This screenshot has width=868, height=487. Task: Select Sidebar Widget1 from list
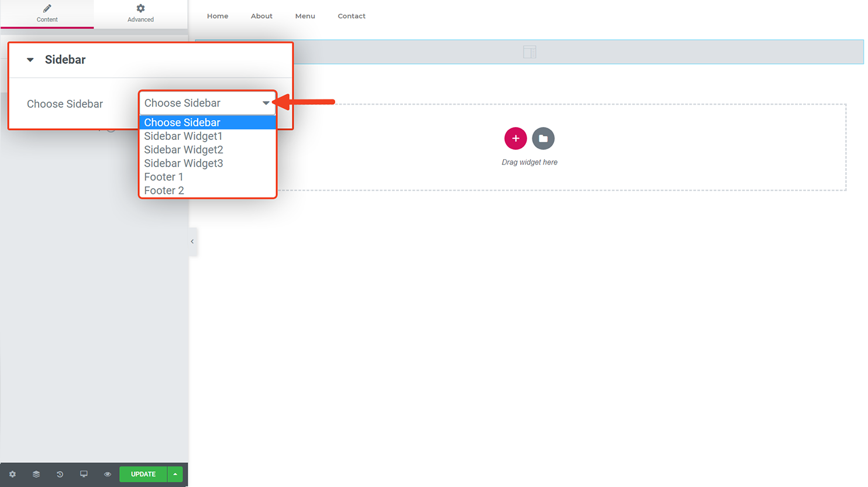point(207,136)
